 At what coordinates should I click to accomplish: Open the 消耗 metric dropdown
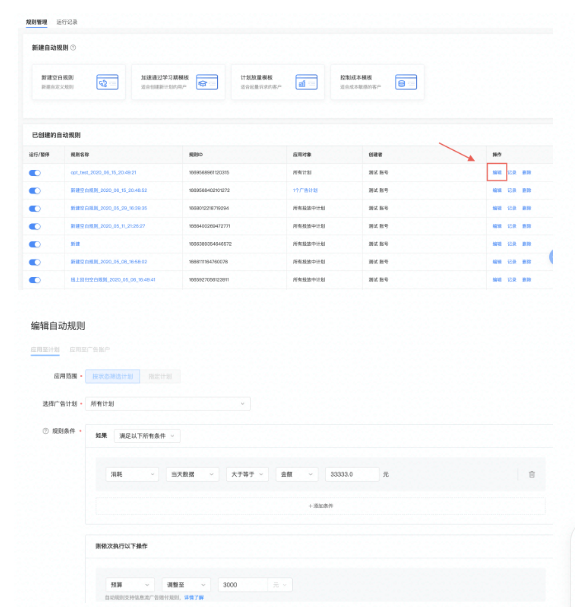tap(132, 474)
